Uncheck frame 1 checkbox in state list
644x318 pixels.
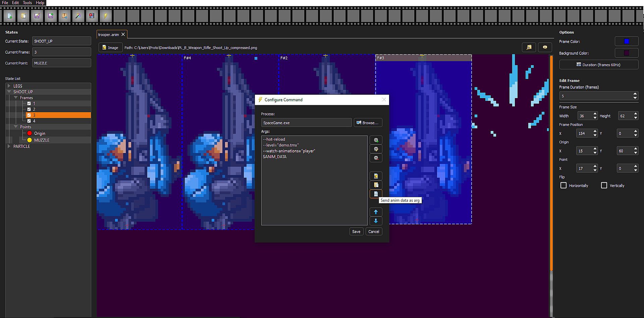[29, 103]
